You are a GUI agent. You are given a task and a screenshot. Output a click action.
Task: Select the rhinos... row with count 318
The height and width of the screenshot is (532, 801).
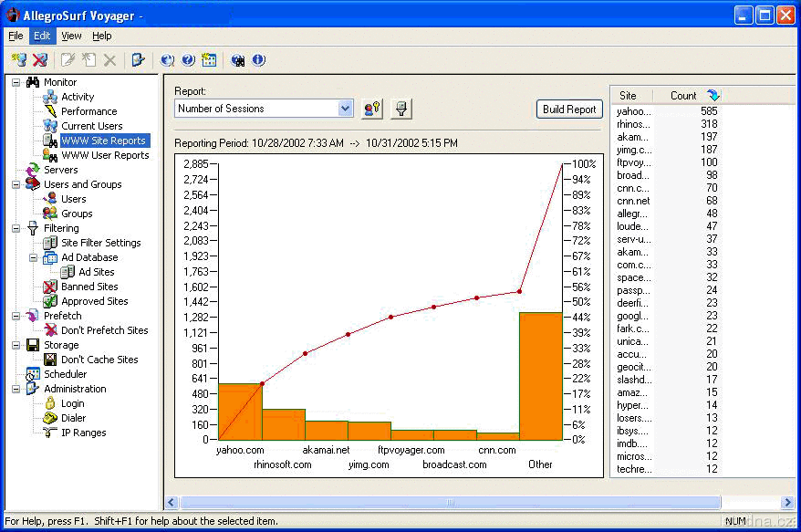[667, 124]
